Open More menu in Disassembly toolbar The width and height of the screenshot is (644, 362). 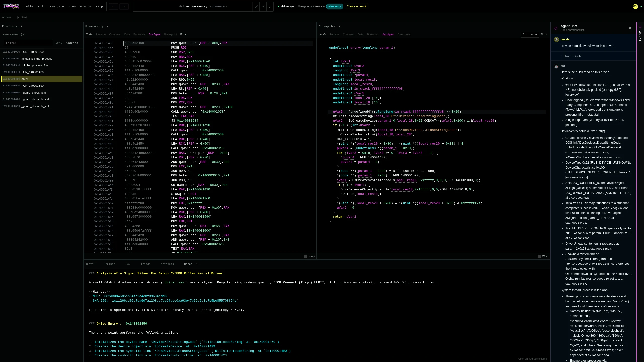(183, 34)
